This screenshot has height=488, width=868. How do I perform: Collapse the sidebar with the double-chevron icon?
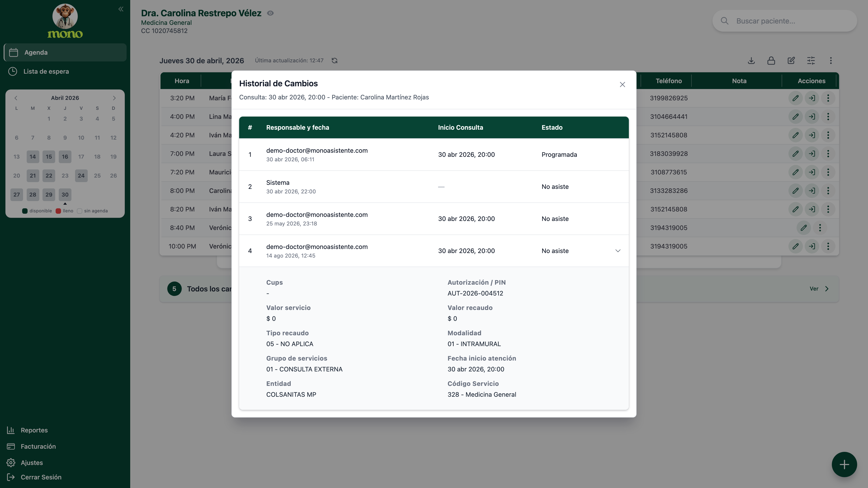(x=121, y=9)
